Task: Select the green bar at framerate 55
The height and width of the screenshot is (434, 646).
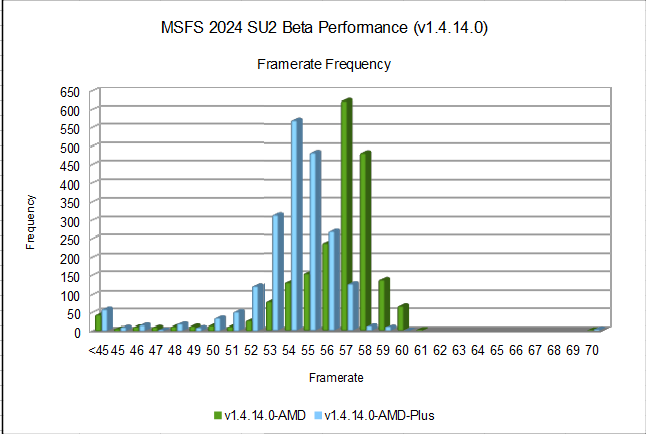Action: [x=307, y=302]
